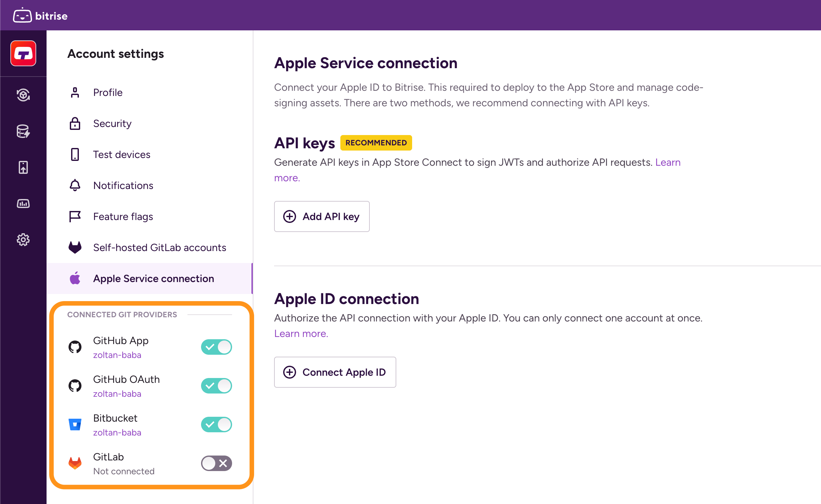Viewport: 821px width, 504px height.
Task: Click plus icon in Connect Apple ID
Action: 289,372
